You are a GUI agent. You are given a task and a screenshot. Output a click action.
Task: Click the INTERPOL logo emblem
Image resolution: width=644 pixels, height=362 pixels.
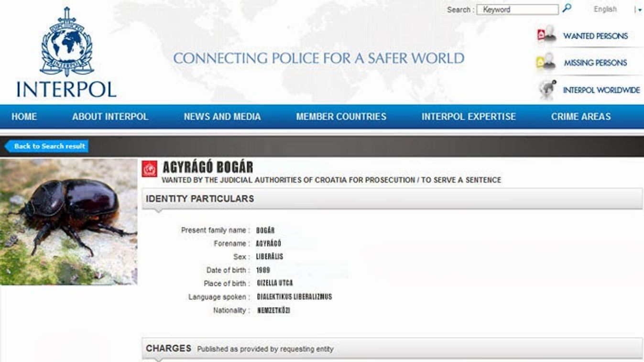pos(67,42)
